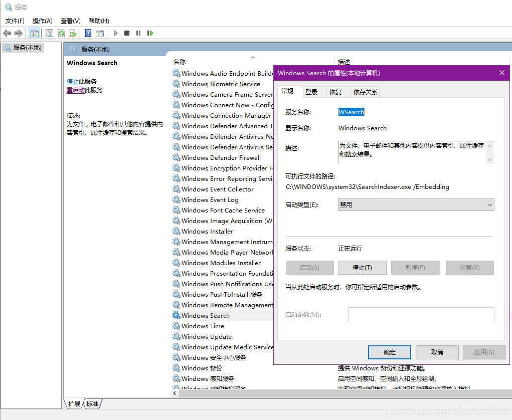Viewport: 512px width, 420px height.
Task: Click into the 启动参数(M) input field
Action: [421, 315]
